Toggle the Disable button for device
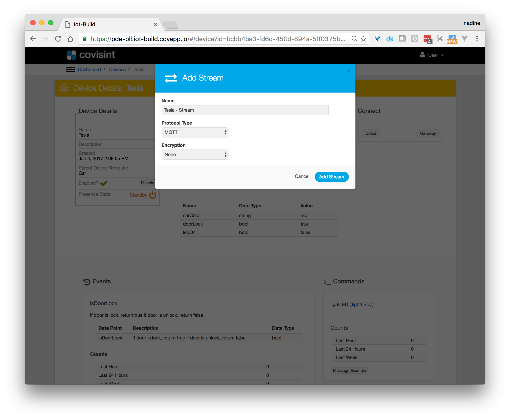 (x=147, y=183)
